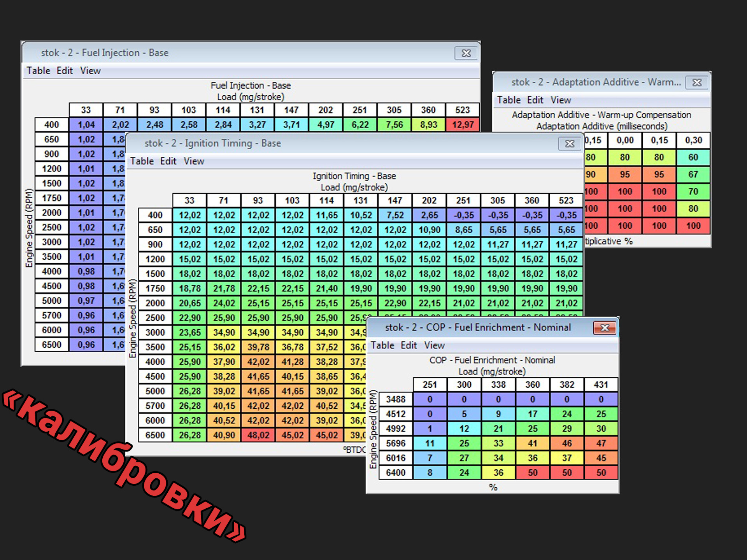Select Ignition Timing cell 7,52

pos(395,215)
